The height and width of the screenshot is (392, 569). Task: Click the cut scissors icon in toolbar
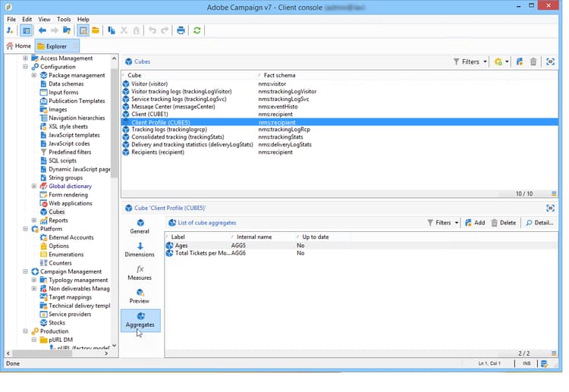pyautogui.click(x=124, y=30)
